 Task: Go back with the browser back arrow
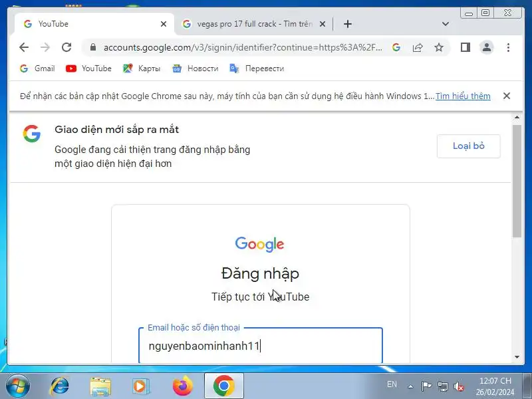tap(24, 47)
